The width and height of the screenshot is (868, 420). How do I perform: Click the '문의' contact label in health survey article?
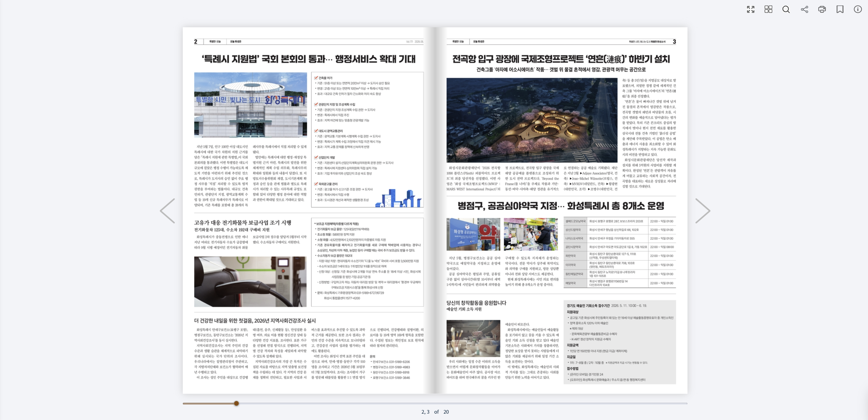pyautogui.click(x=372, y=356)
